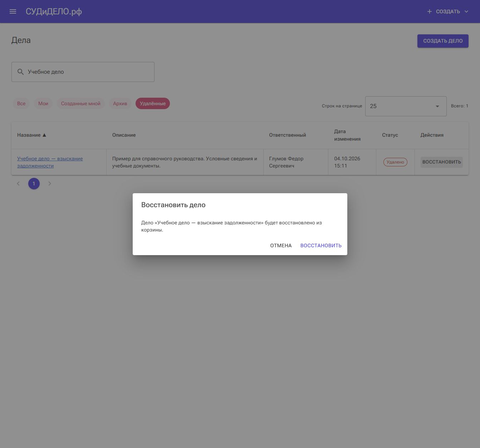Expand the СОЗДАТЬ chevron dropdown
Viewport: 480px width, 448px height.
tap(466, 11)
